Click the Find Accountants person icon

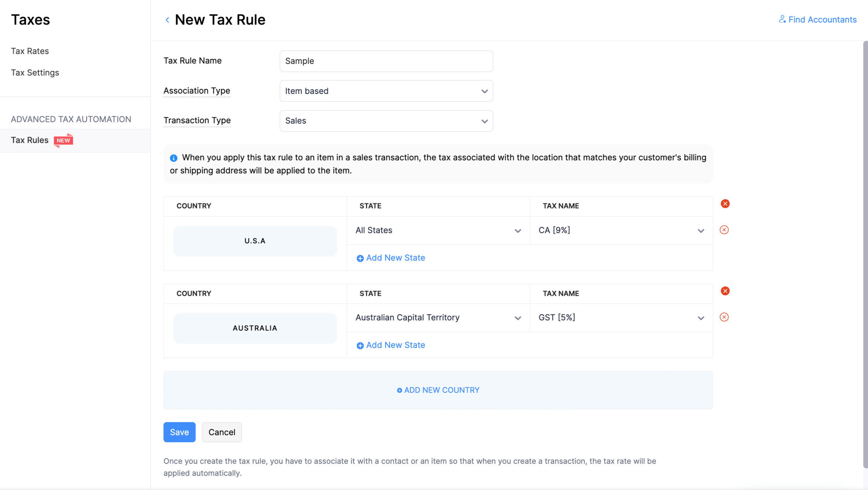[x=782, y=19]
